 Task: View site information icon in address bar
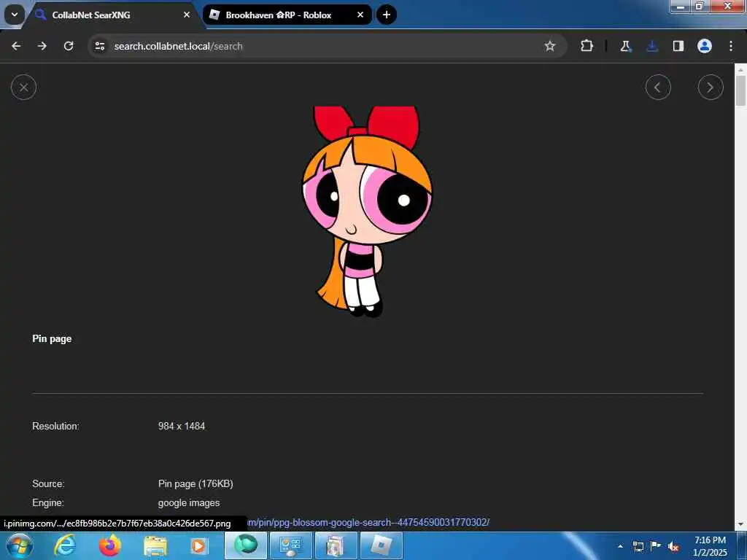pyautogui.click(x=99, y=46)
